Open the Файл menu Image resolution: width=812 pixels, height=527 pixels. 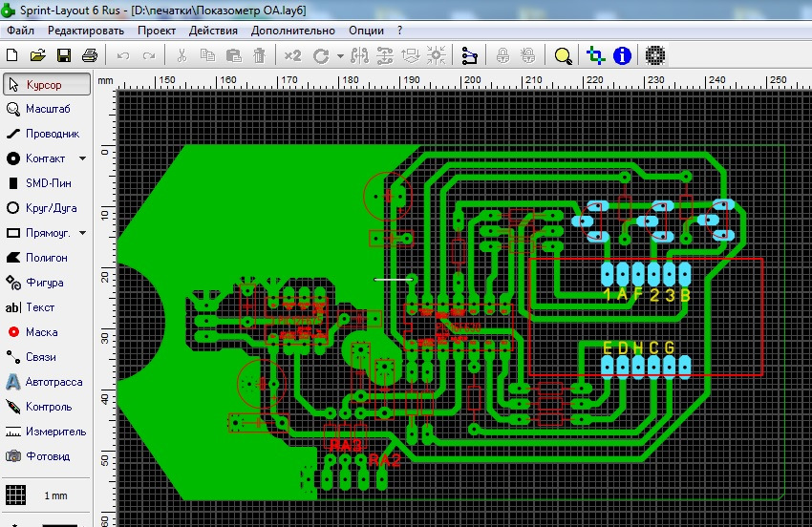[20, 30]
